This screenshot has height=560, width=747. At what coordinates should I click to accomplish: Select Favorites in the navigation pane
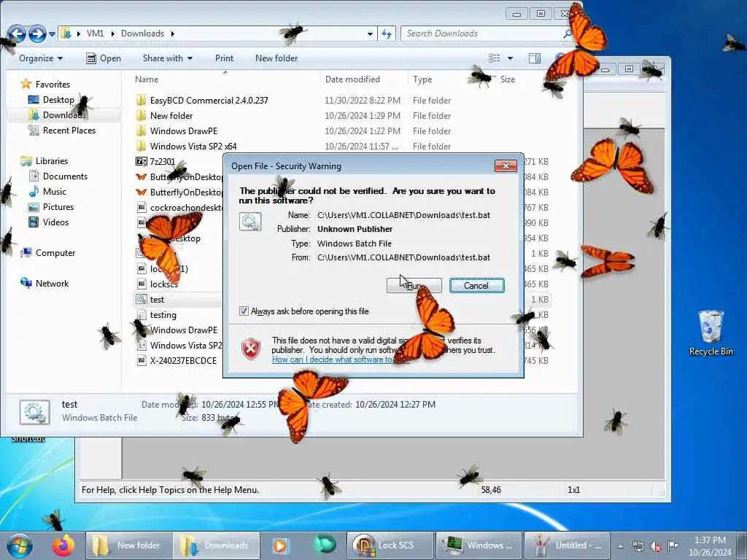(53, 85)
